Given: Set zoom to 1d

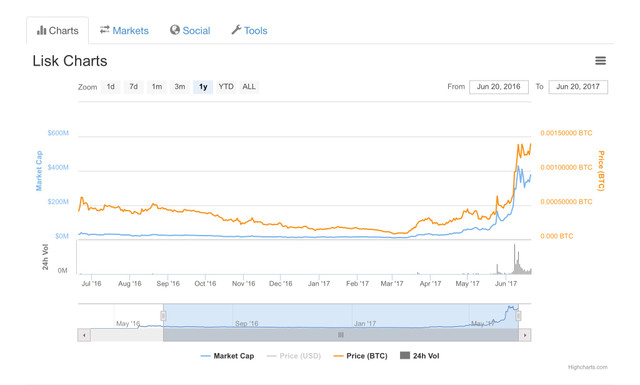Looking at the screenshot, I should click(111, 87).
